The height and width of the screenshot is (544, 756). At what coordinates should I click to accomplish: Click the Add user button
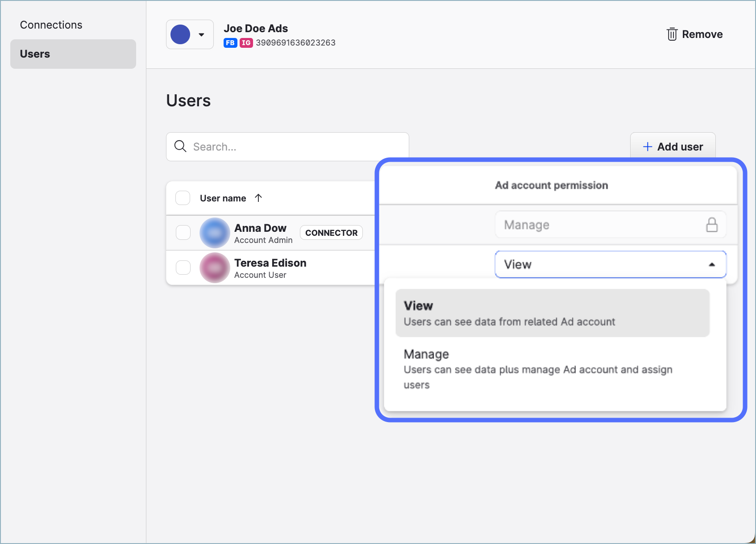point(673,146)
